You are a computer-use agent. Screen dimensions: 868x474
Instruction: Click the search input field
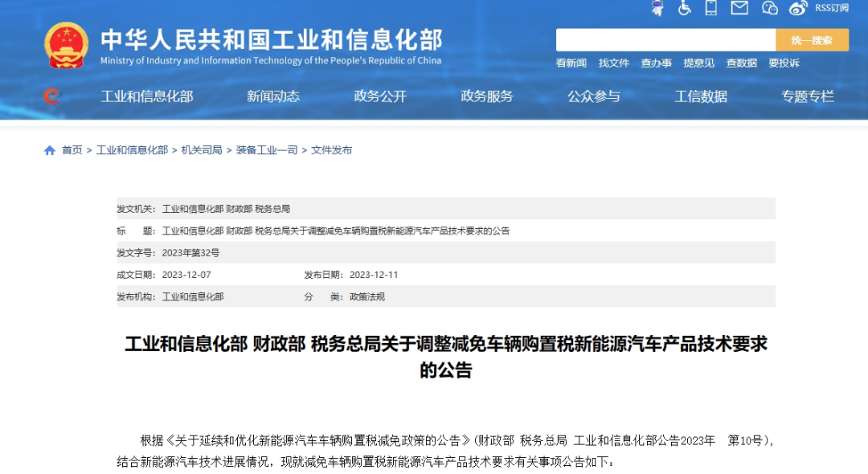coord(665,40)
